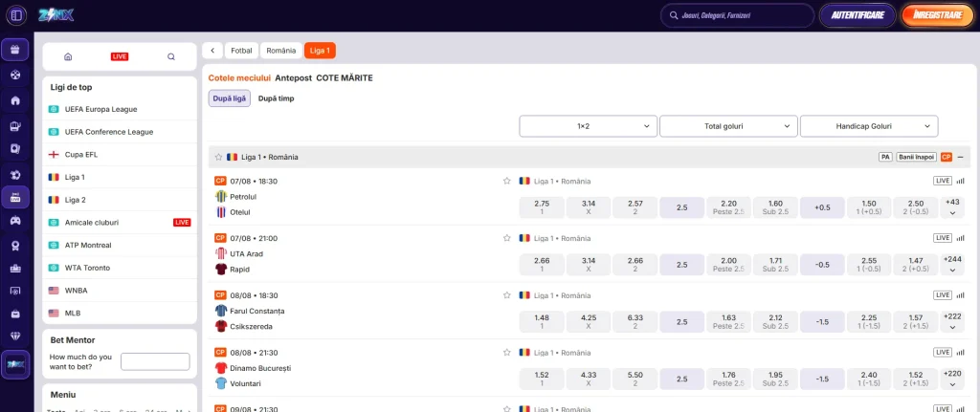
Task: Switch to COTE MĂRITE tab
Action: tap(345, 78)
